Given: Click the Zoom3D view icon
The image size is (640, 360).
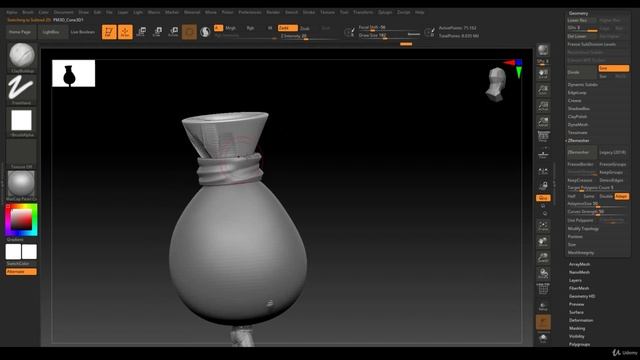Looking at the screenshot, I should (543, 258).
